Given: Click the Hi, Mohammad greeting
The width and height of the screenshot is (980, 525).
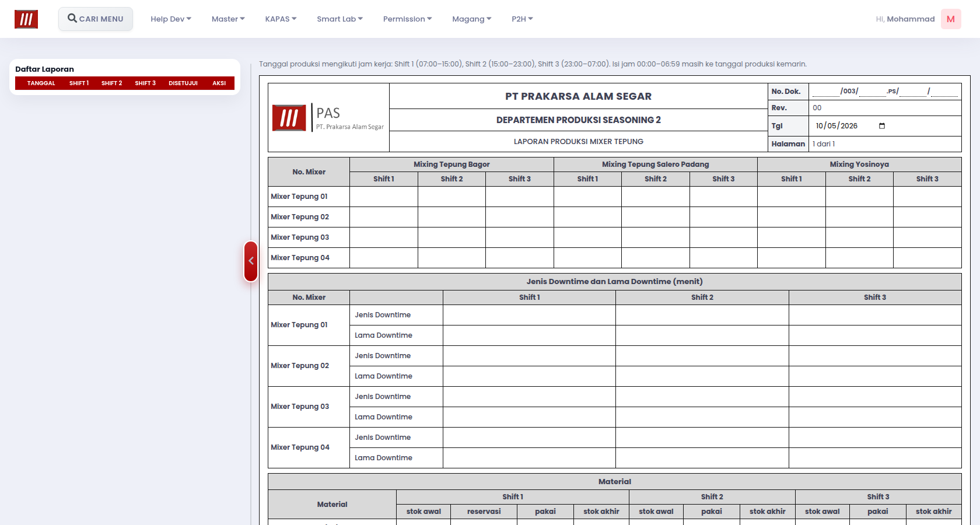Looking at the screenshot, I should [x=905, y=19].
